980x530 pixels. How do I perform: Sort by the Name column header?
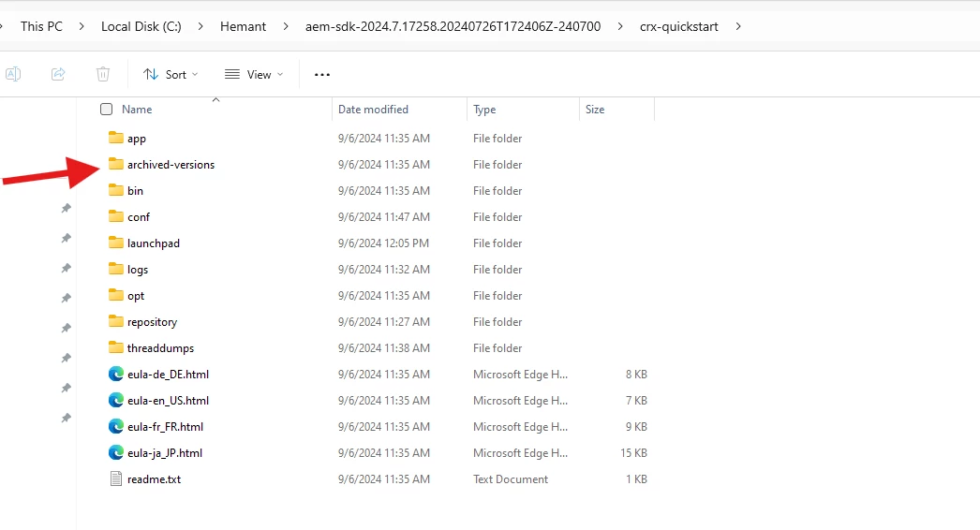[x=137, y=110]
